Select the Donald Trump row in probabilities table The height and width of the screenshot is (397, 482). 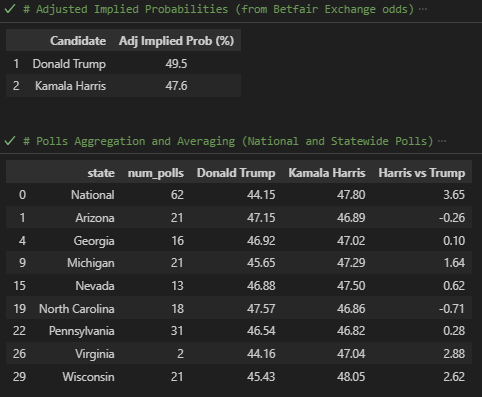[123, 63]
